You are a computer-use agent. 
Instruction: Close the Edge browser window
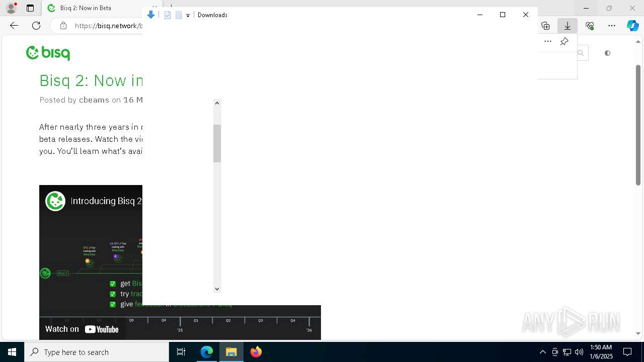632,8
